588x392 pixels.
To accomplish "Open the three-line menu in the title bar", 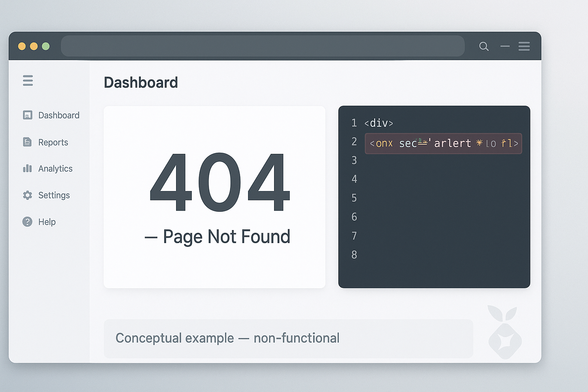I will pos(524,46).
